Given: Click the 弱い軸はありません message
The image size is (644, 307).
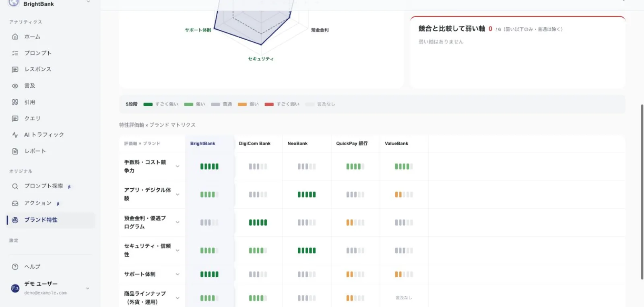Looking at the screenshot, I should 441,42.
